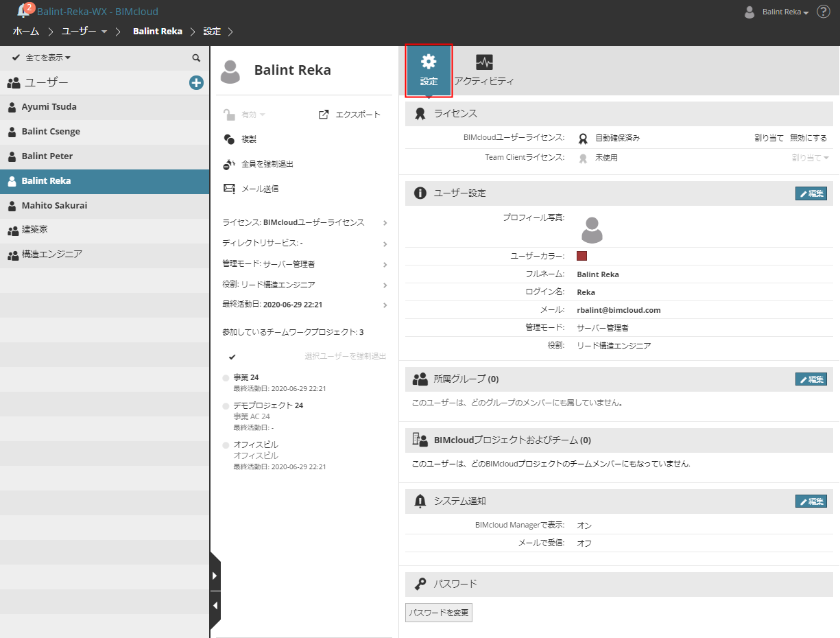Click the システム通知 bell icon

click(420, 501)
